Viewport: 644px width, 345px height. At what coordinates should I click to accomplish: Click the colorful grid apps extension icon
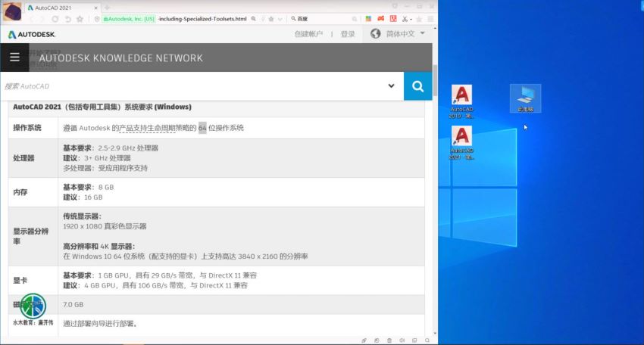point(368,19)
